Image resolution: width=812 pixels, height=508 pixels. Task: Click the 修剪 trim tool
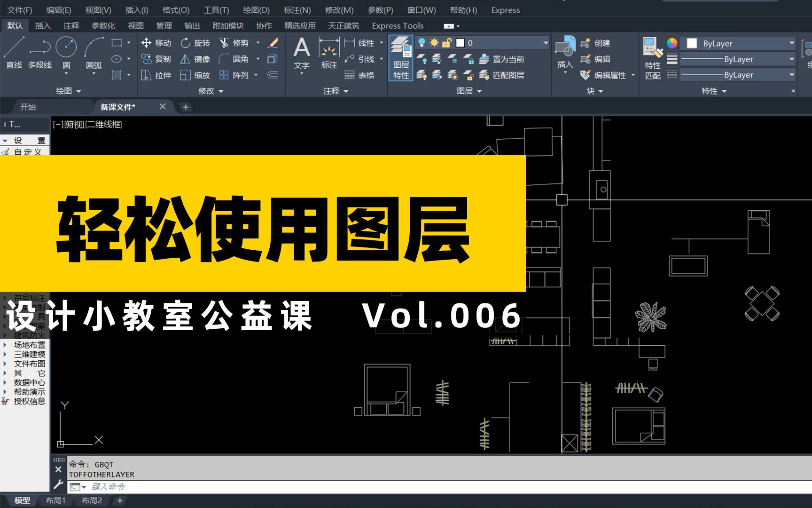click(234, 43)
